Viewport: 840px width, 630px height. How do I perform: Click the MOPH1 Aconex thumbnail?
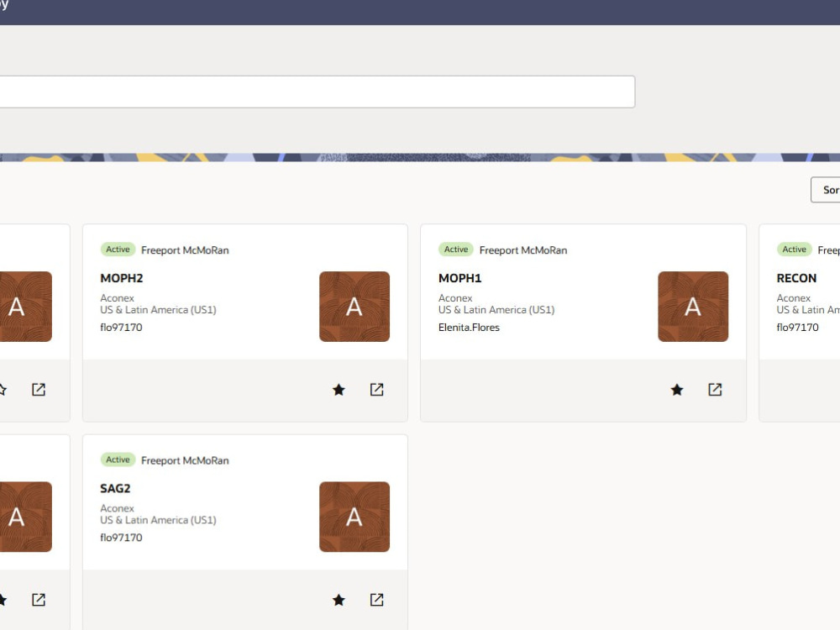point(693,307)
